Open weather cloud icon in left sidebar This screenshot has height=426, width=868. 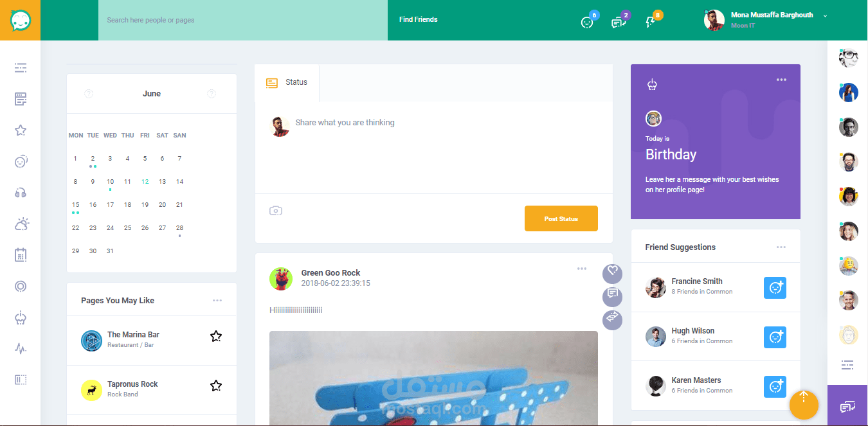tap(21, 224)
